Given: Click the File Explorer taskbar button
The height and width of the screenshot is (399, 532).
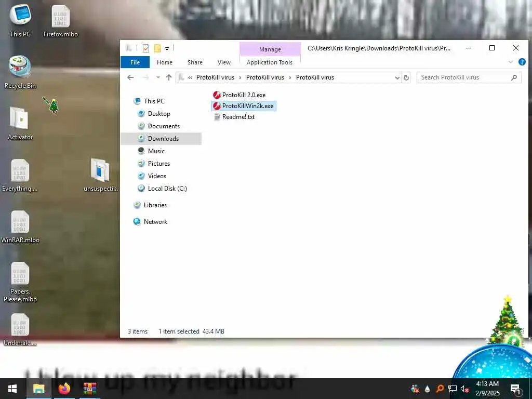Looking at the screenshot, I should pyautogui.click(x=38, y=389).
